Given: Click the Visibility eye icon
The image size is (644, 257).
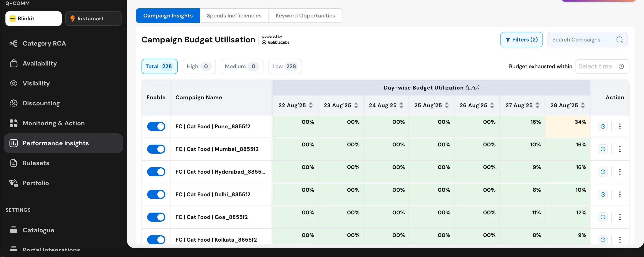Looking at the screenshot, I should coord(14,83).
